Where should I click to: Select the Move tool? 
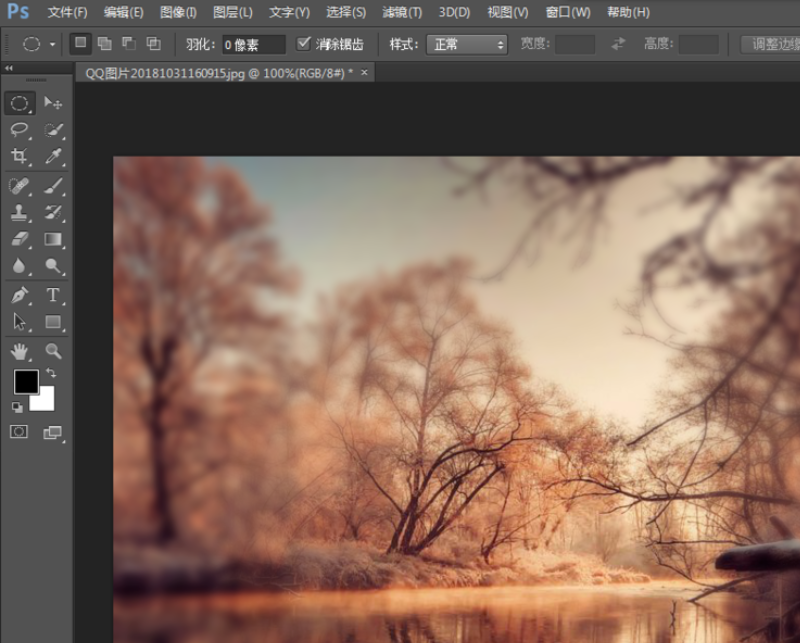point(53,103)
